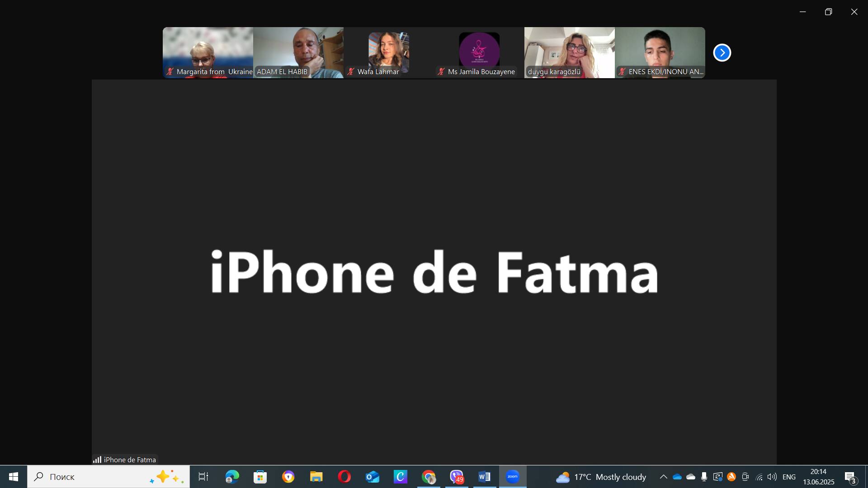The height and width of the screenshot is (488, 868).
Task: Change the ENG input language
Action: [x=789, y=477]
